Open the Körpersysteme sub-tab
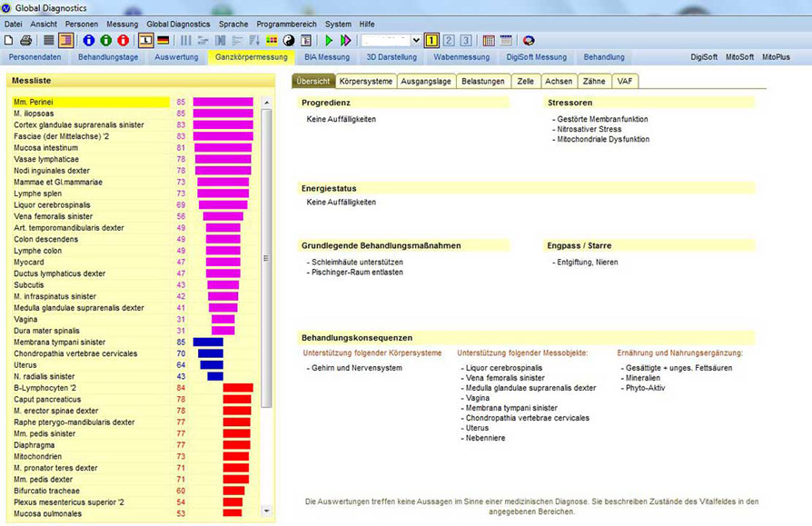The height and width of the screenshot is (526, 812). (x=366, y=81)
